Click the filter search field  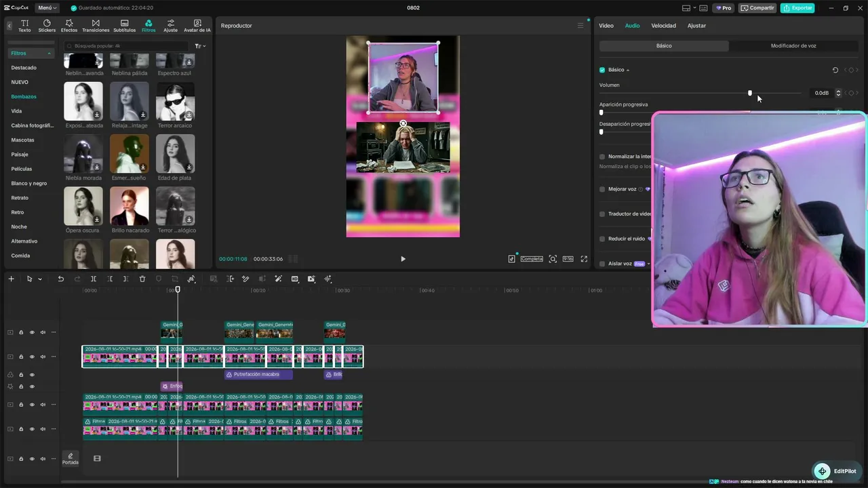[x=127, y=46]
